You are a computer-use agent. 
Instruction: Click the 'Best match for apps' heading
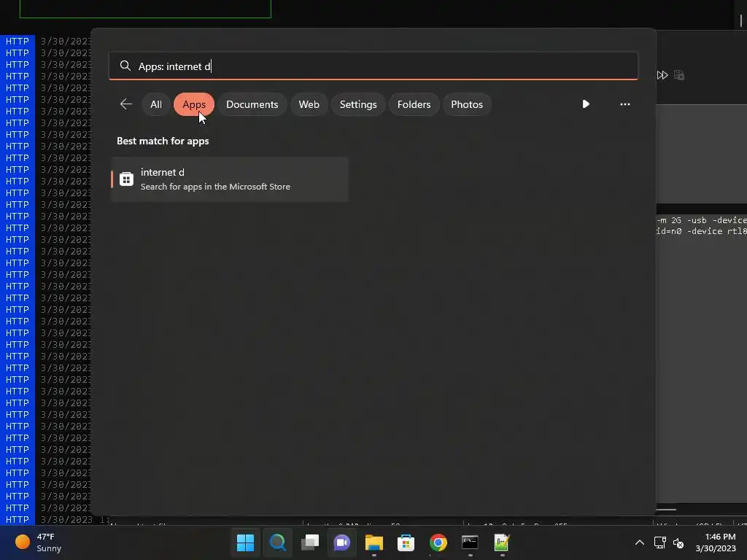(x=163, y=141)
